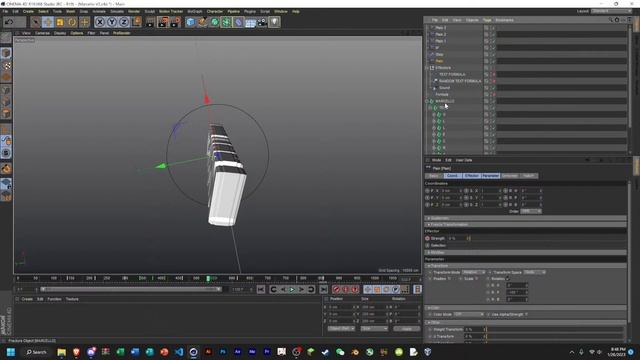Toggle the Position parameter checkbox
This screenshot has width=640, height=360.
449,279
